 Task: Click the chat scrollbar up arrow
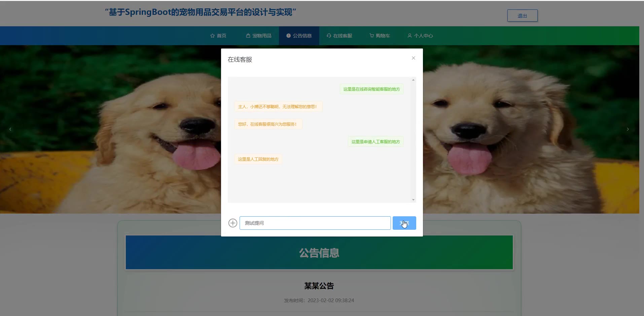pyautogui.click(x=413, y=80)
